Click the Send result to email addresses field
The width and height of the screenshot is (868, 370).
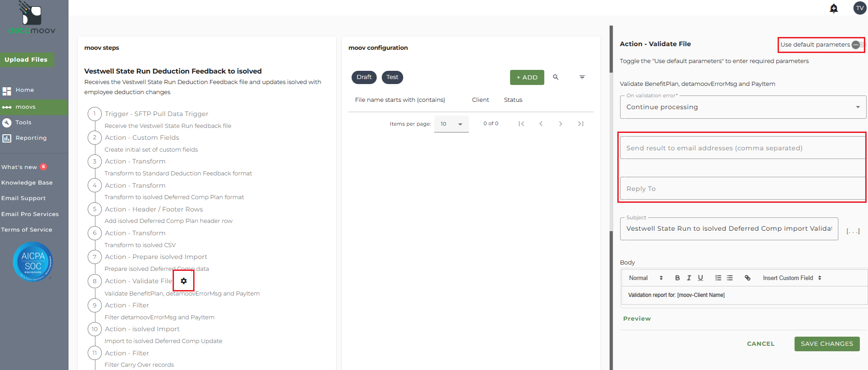click(x=743, y=148)
